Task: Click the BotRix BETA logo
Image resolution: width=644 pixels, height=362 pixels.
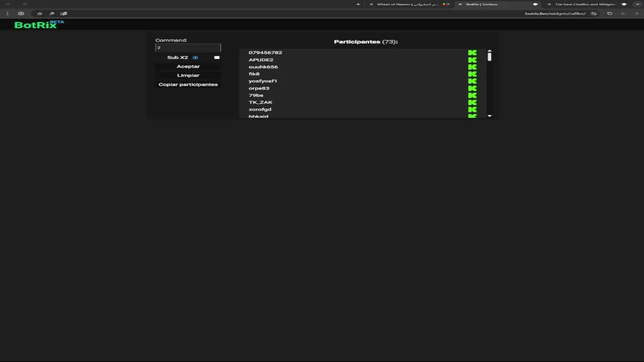Action: tap(39, 24)
